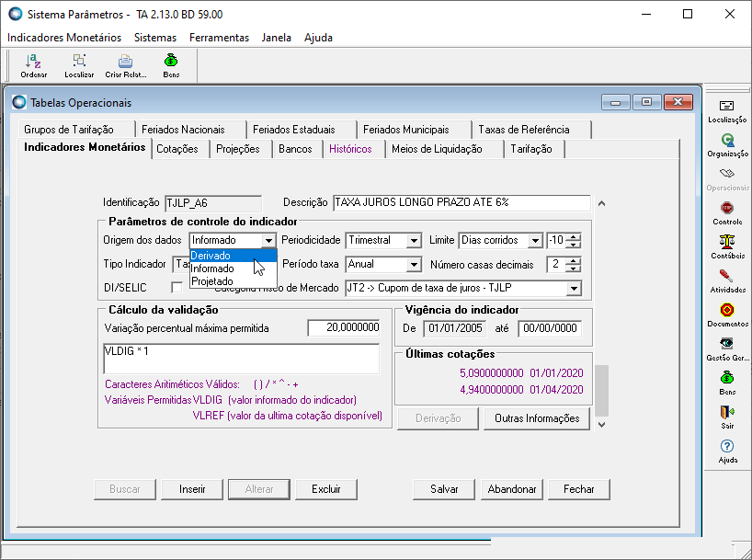
Task: Open the Feriados Nacionais tab
Action: pyautogui.click(x=183, y=130)
